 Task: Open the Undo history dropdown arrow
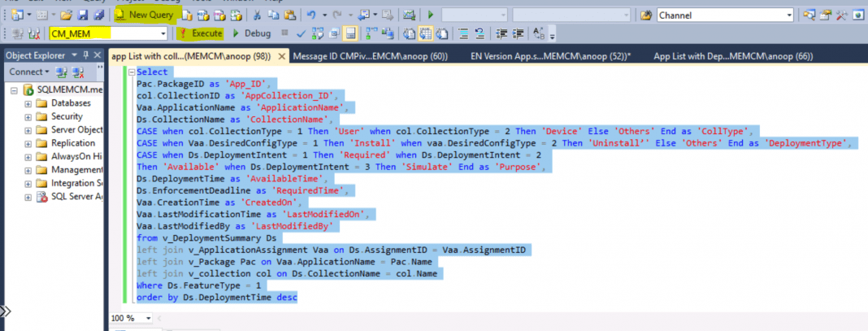point(324,15)
